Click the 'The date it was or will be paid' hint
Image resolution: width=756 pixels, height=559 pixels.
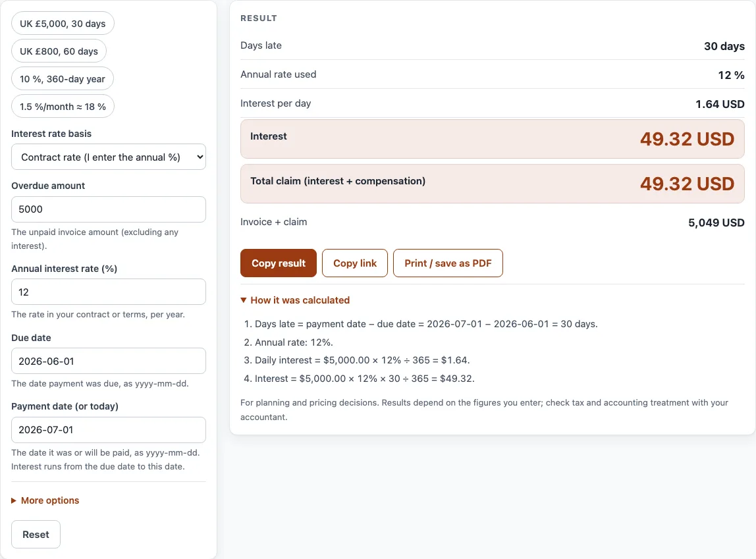105,460
